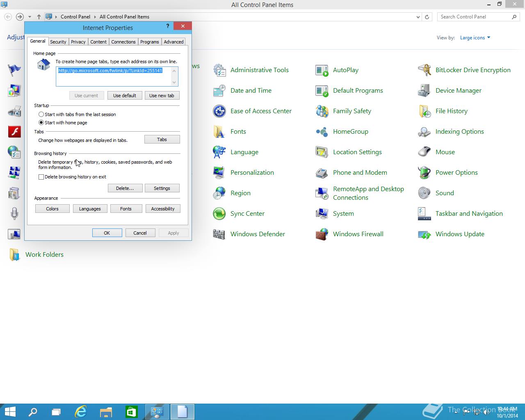Open the Accessibility button

(163, 209)
